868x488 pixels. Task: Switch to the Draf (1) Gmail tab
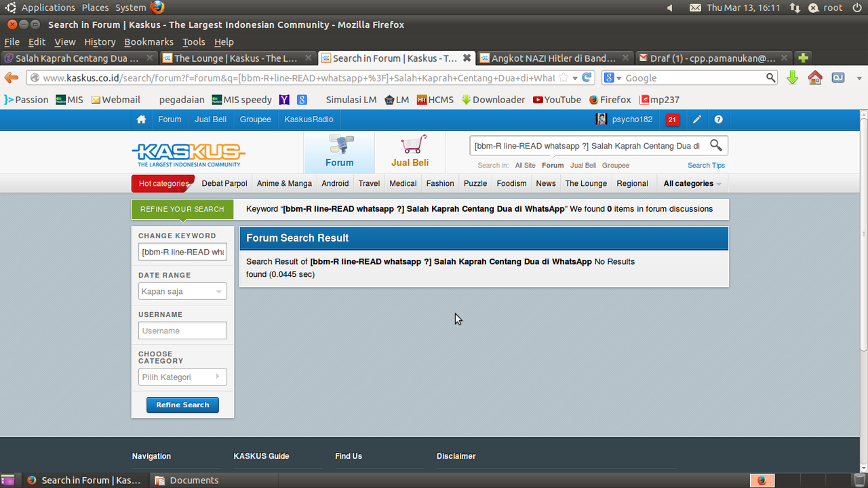[x=713, y=58]
